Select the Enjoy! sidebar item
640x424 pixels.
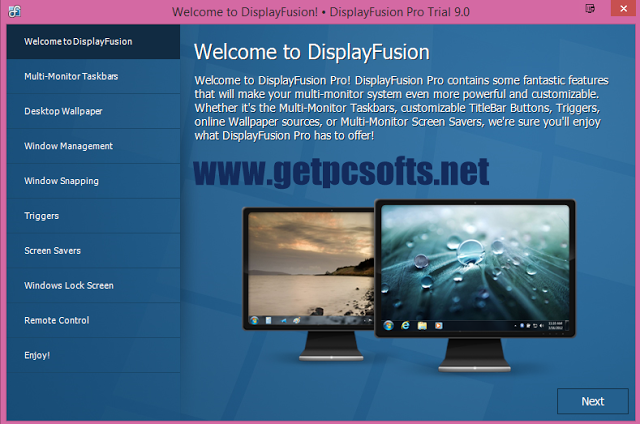pos(93,355)
